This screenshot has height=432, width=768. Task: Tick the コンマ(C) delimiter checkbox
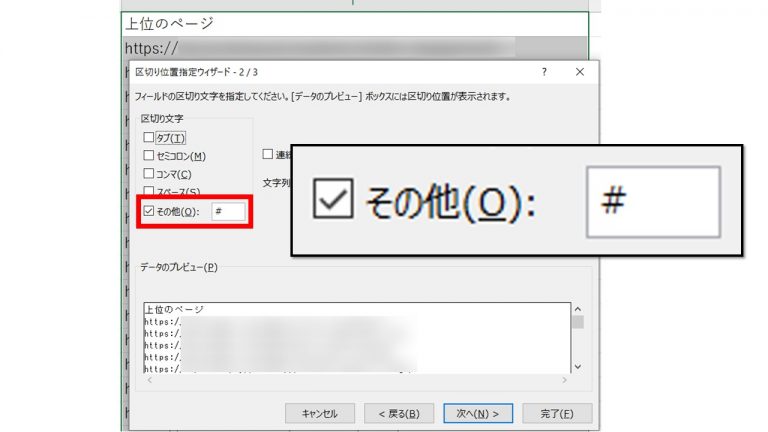[x=149, y=174]
